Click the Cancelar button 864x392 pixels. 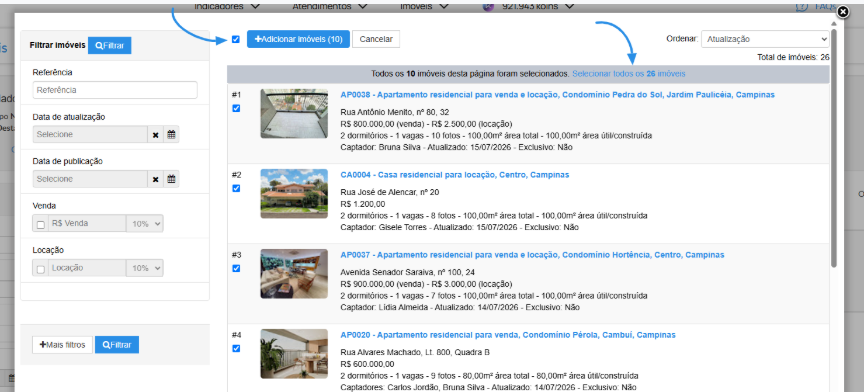(x=376, y=39)
